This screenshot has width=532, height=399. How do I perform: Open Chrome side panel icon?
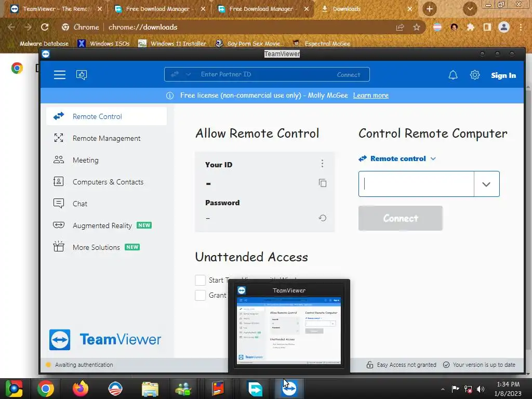click(x=487, y=27)
